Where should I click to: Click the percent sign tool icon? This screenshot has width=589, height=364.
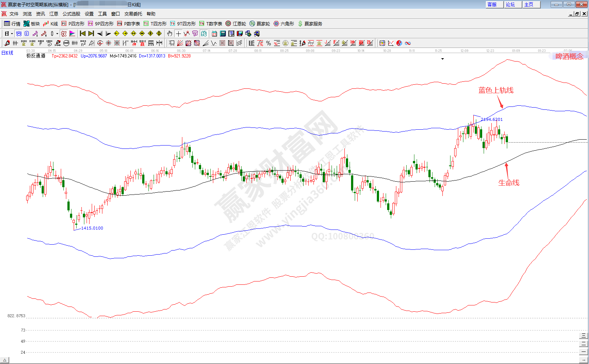click(x=269, y=43)
